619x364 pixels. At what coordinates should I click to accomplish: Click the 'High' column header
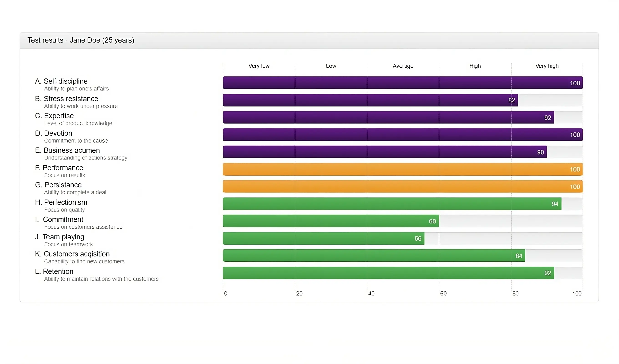click(475, 66)
